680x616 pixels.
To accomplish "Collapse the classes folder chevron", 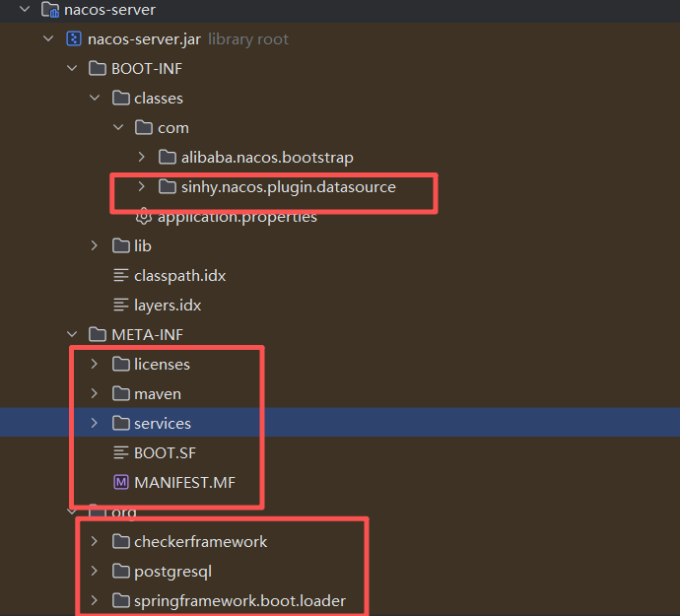I will pos(95,98).
